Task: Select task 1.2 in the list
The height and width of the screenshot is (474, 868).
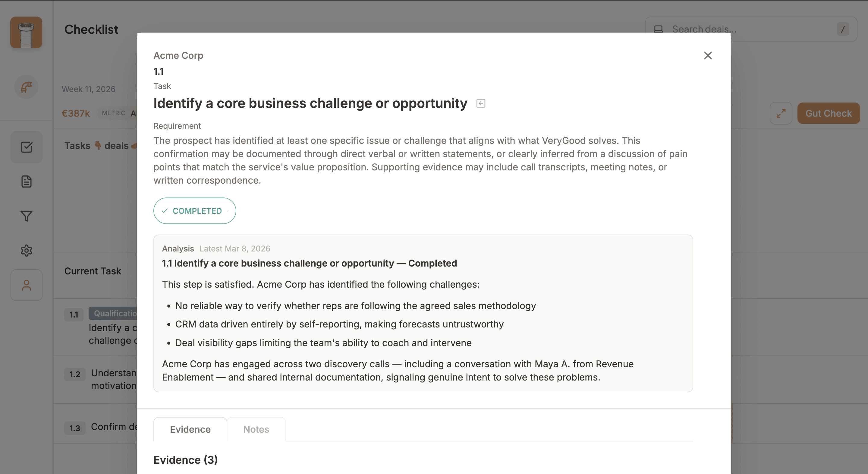Action: coord(101,379)
